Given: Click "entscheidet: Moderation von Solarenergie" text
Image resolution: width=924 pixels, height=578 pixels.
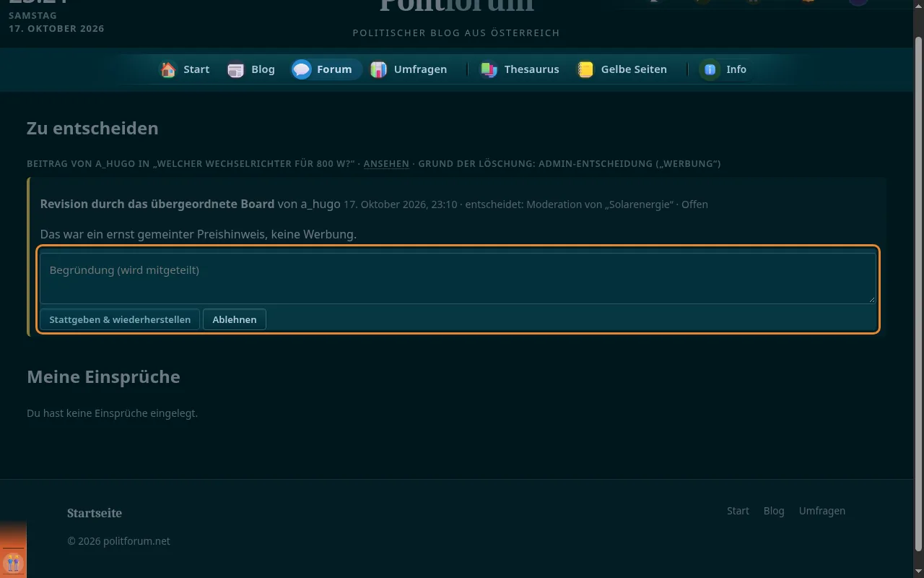Looking at the screenshot, I should pyautogui.click(x=569, y=204).
